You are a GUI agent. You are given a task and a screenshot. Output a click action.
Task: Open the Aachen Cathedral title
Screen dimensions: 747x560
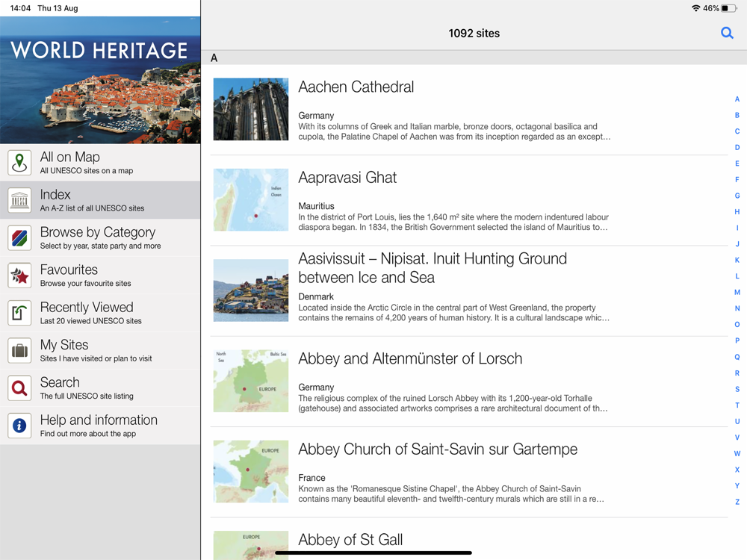[x=356, y=87]
